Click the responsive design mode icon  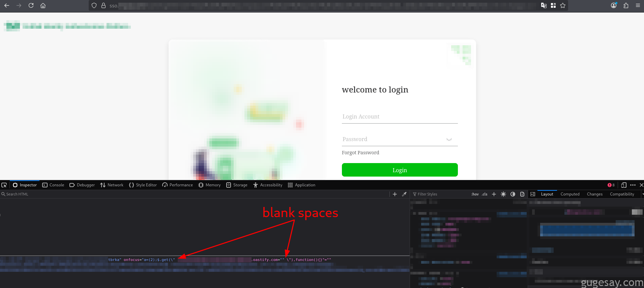click(x=624, y=185)
